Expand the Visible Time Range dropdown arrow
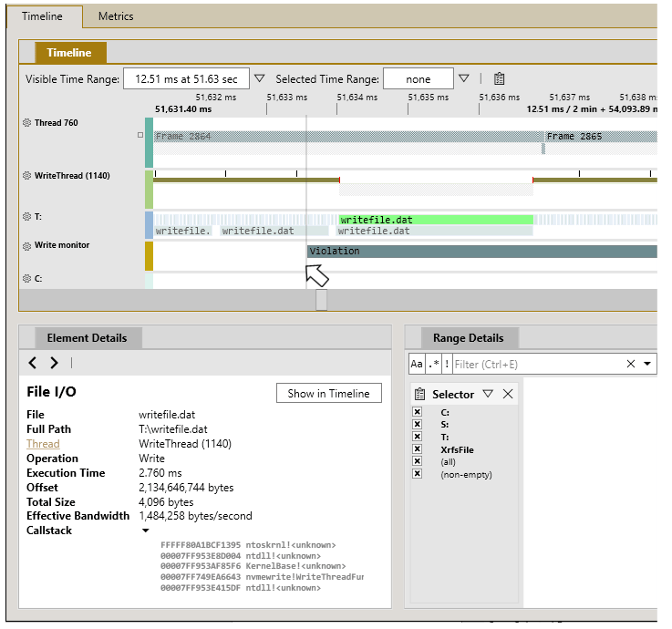The image size is (672, 629). 259,78
